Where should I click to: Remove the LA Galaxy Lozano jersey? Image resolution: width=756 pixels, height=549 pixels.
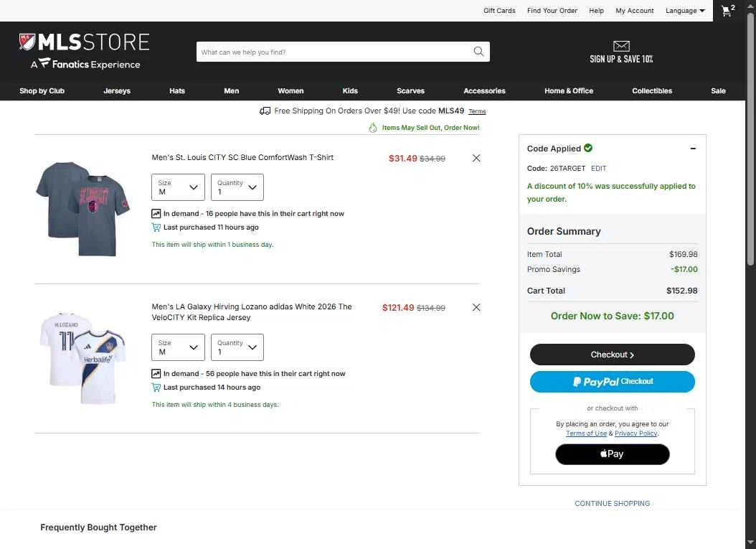pos(476,307)
